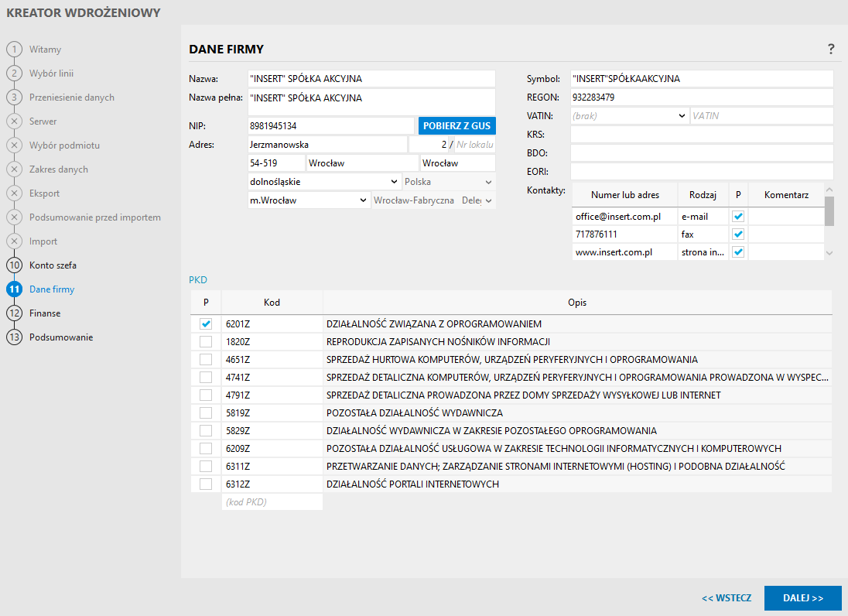Toggle the P checkbox for office@insert.com.pl contact
848x616 pixels.
click(738, 217)
